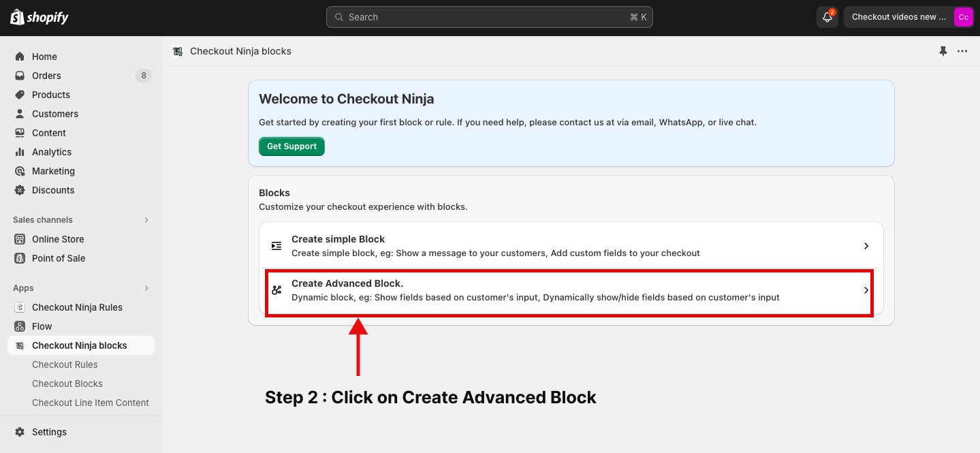Click the Home icon in sidebar
The image size is (980, 453).
(20, 57)
